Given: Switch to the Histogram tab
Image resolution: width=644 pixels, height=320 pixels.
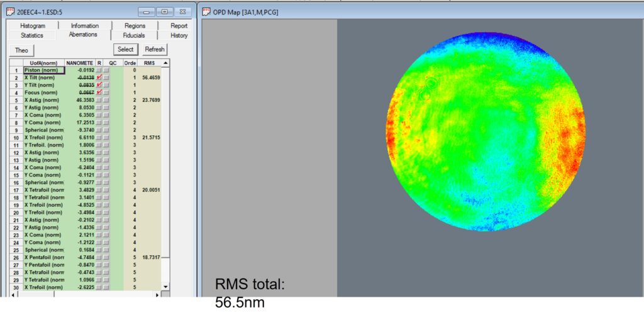Looking at the screenshot, I should 33,26.
